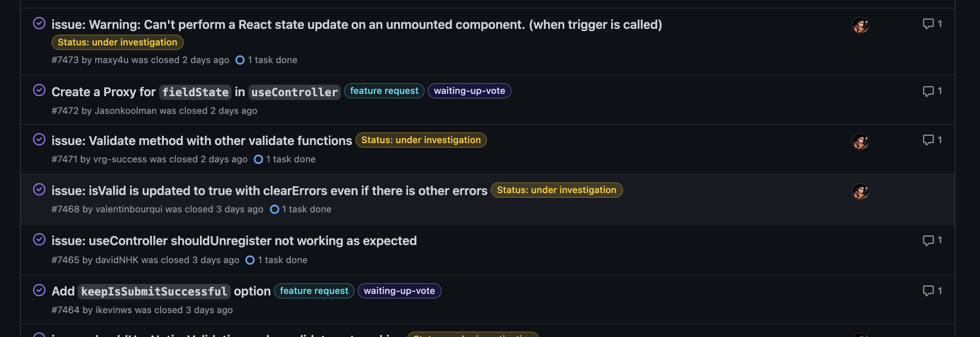Click the comment icon on the fieldState Proxy issue
The image size is (980, 337).
pyautogui.click(x=928, y=91)
